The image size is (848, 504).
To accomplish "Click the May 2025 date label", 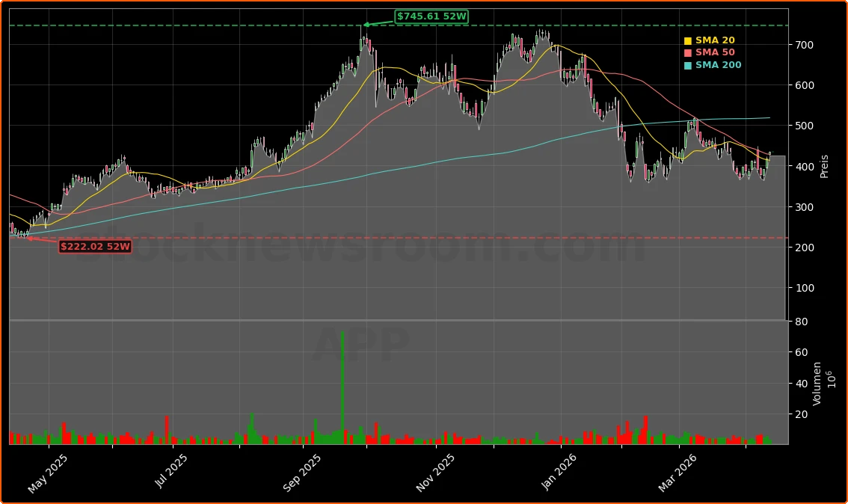I will click(48, 474).
